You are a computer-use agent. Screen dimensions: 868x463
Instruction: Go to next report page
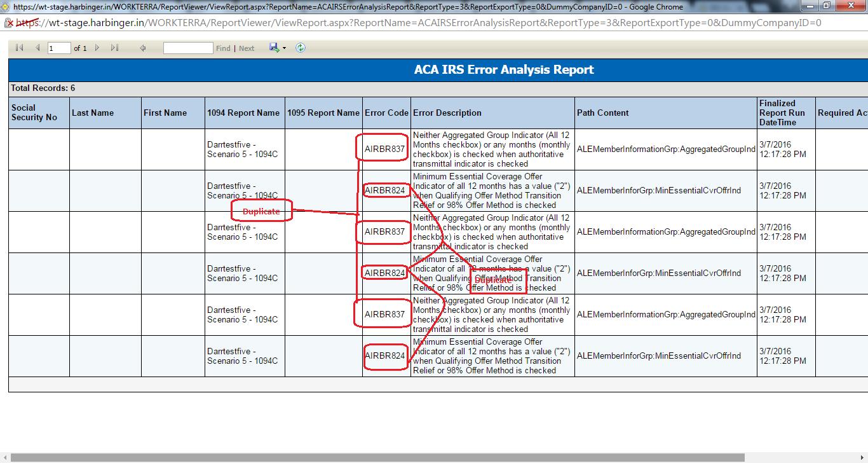[x=97, y=48]
